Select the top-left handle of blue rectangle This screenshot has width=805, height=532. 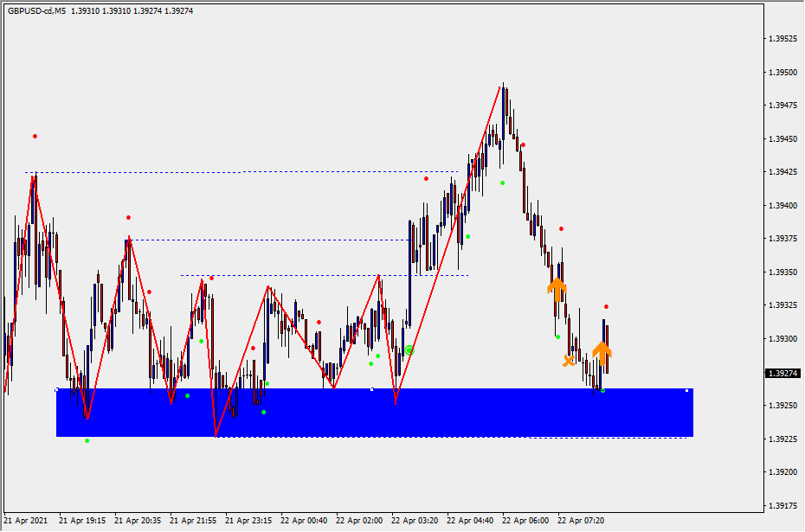coord(57,390)
